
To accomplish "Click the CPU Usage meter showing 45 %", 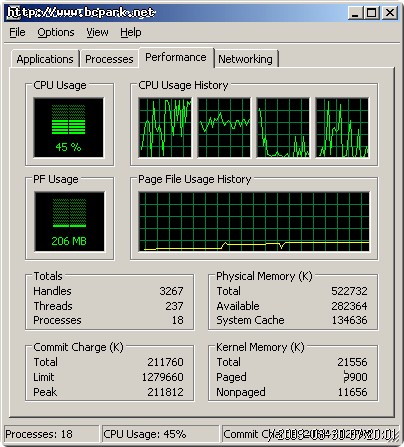I will (x=69, y=127).
